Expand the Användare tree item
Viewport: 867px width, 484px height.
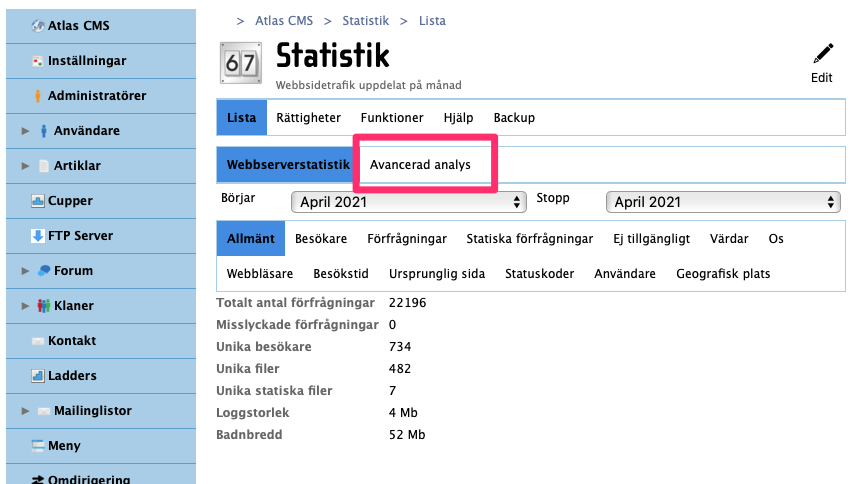(x=25, y=131)
